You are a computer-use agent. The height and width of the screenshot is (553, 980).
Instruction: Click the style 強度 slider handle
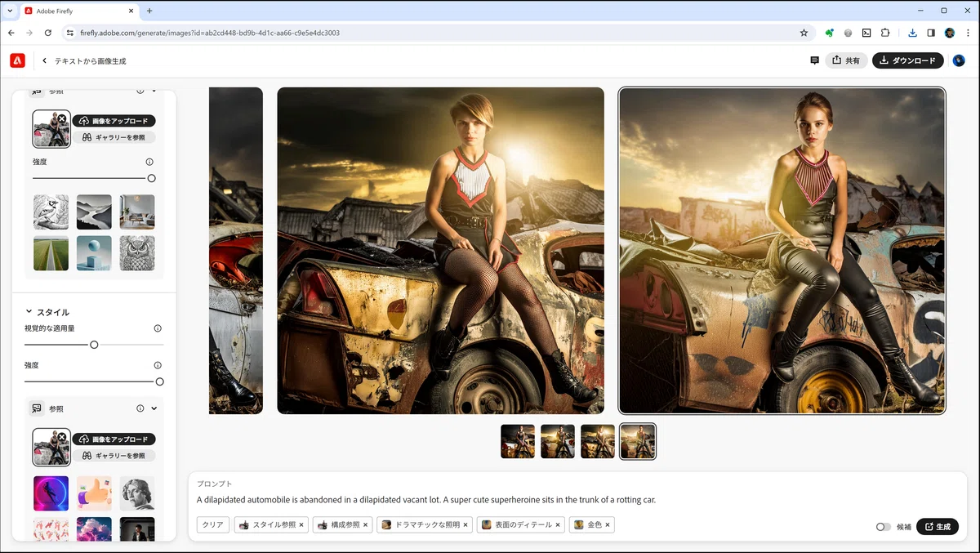tap(159, 381)
